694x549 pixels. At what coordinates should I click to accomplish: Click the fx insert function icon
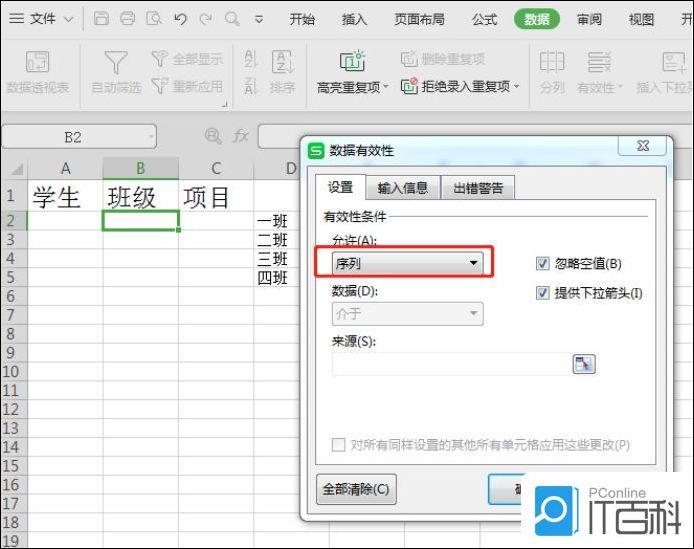pyautogui.click(x=240, y=136)
